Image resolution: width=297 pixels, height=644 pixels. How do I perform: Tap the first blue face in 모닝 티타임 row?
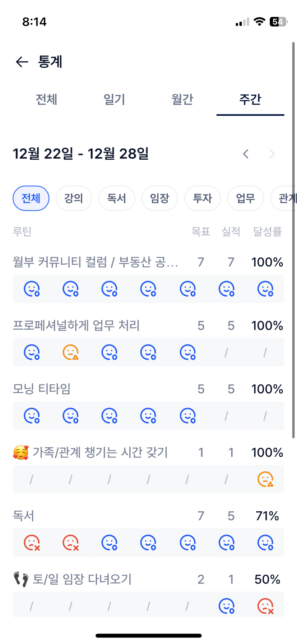(x=32, y=416)
